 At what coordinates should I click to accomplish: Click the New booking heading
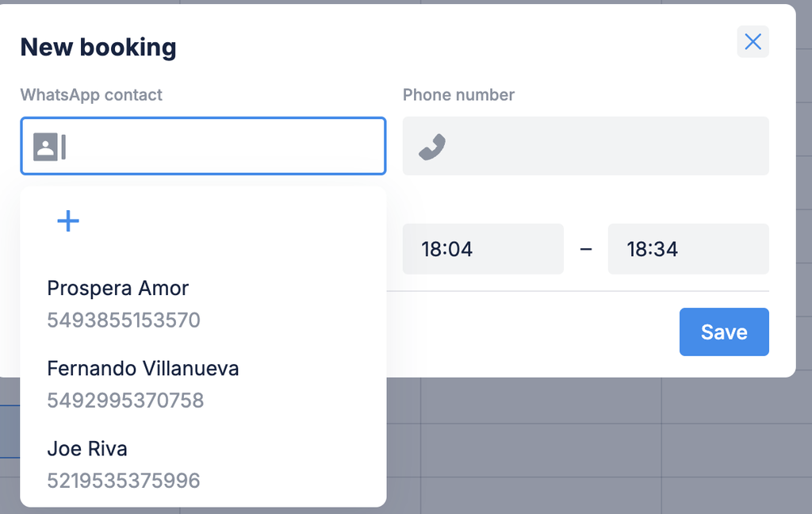coord(98,48)
